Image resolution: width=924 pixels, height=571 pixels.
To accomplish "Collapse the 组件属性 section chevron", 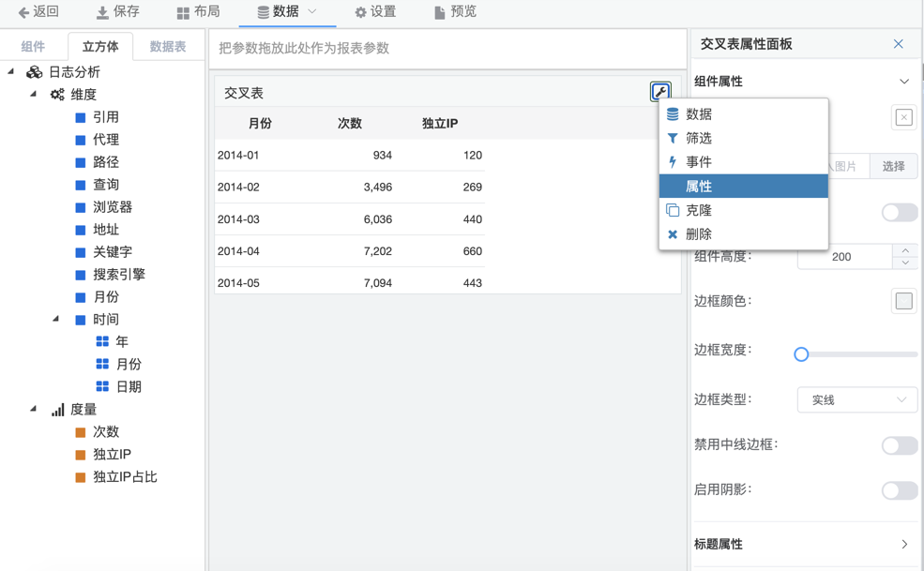I will pyautogui.click(x=904, y=82).
